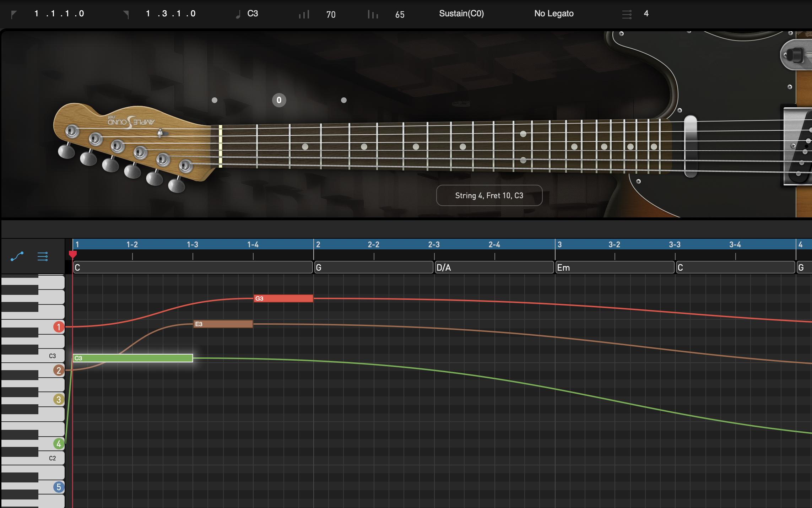
Task: Select string 2 brown marker
Action: pyautogui.click(x=59, y=371)
